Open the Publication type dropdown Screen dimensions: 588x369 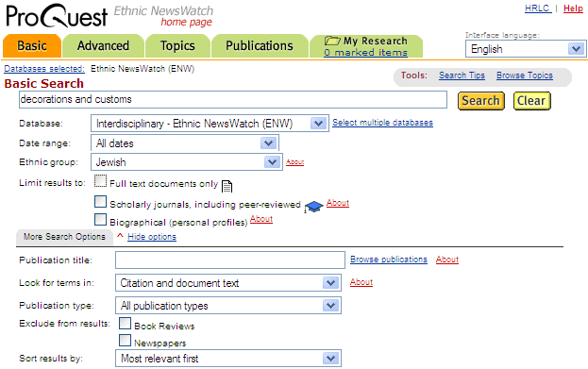[x=228, y=306]
